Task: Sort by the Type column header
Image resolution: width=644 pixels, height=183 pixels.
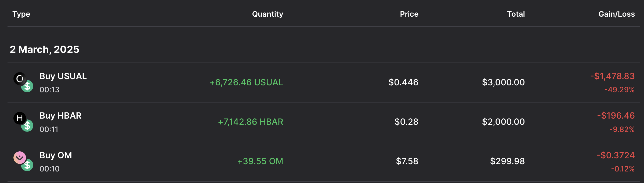Action: tap(21, 14)
